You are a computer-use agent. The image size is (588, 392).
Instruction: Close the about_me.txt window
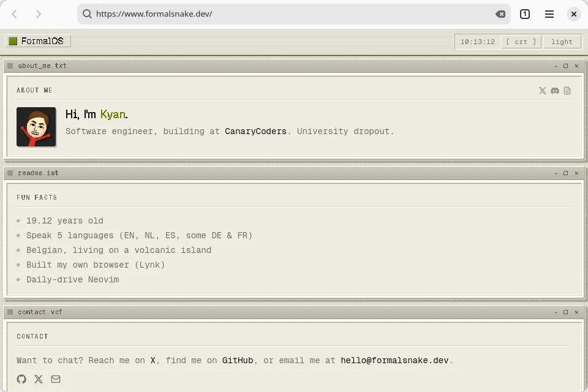576,66
